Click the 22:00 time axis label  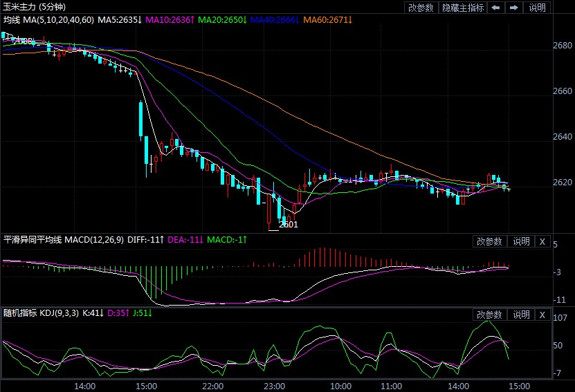click(212, 386)
